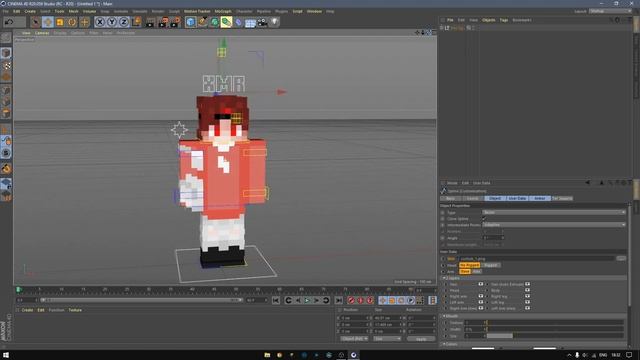The image size is (640, 360).
Task: Switch to Polygons mode in left palette
Action: [x=6, y=113]
